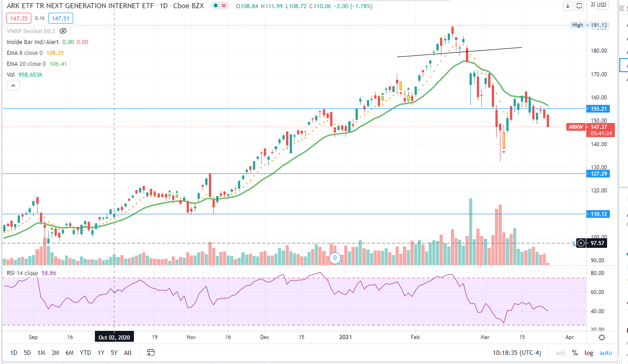
Task: Select the 6M time range
Action: [x=69, y=353]
